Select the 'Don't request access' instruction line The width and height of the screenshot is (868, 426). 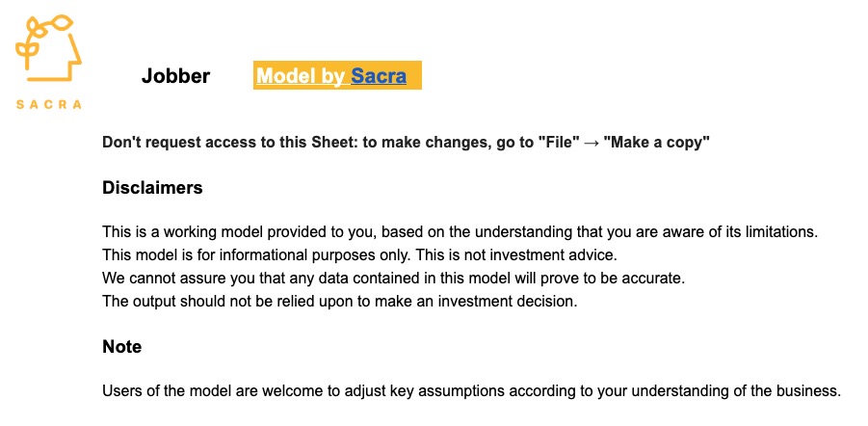(406, 143)
